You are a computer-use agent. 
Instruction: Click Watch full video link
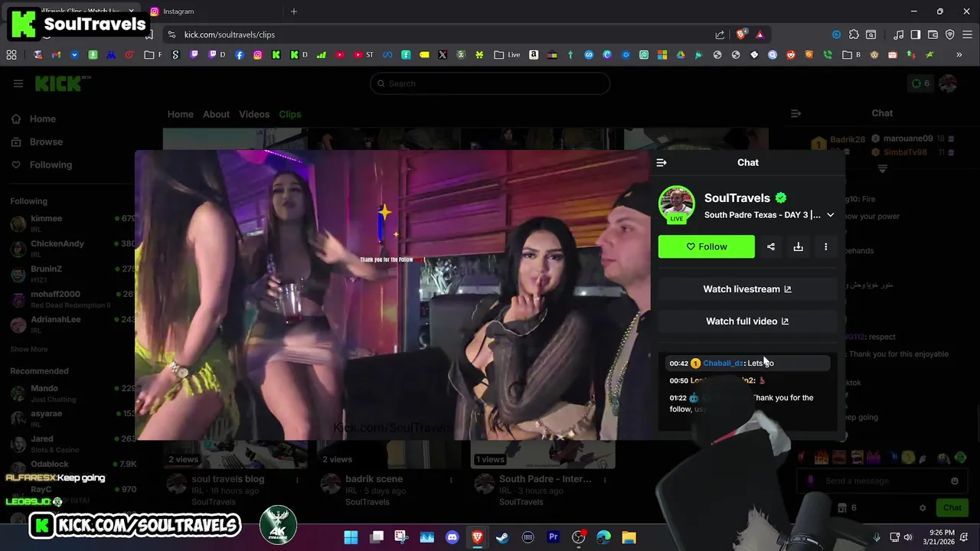point(747,321)
